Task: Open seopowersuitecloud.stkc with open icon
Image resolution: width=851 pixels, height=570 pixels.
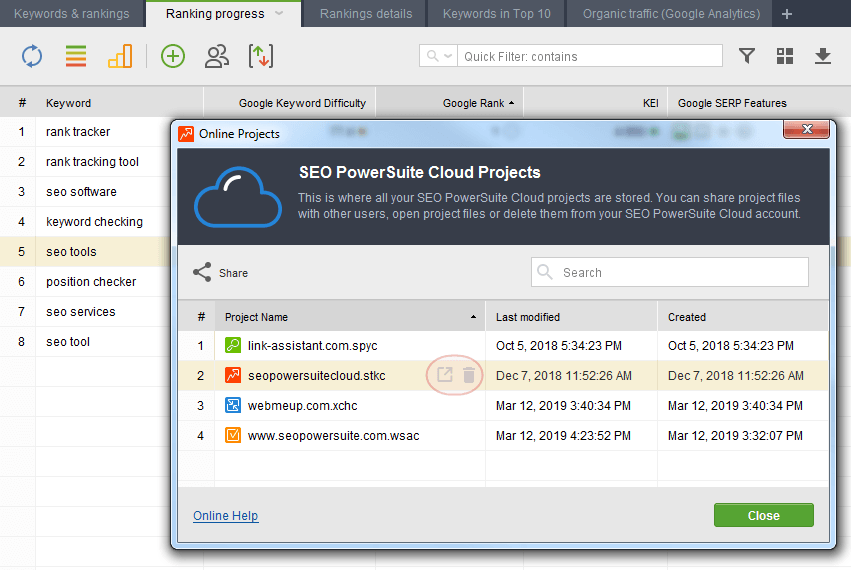Action: point(444,375)
